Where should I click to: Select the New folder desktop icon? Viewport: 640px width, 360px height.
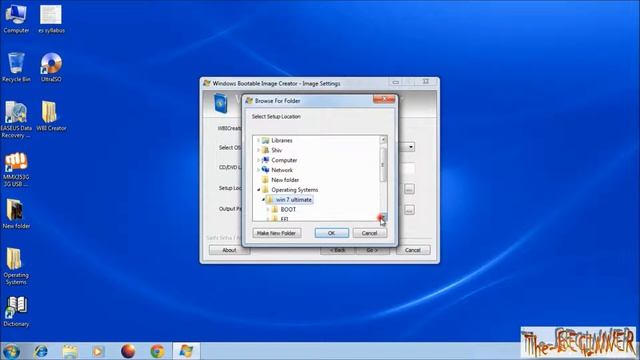[x=16, y=213]
